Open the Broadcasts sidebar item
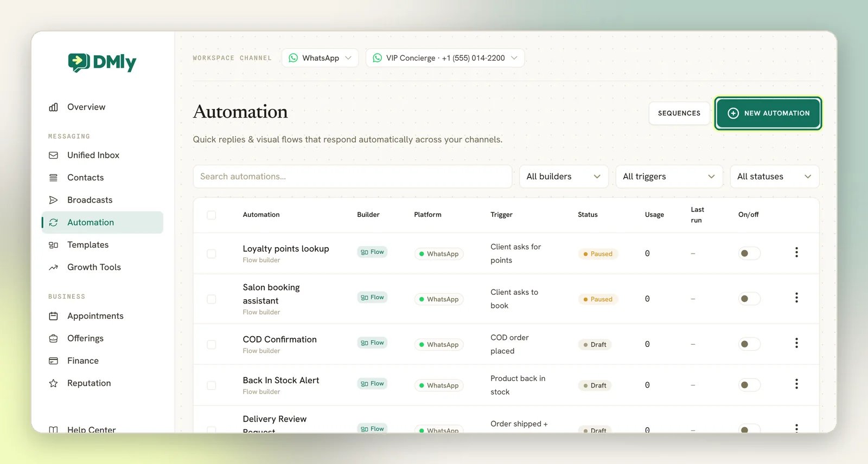The height and width of the screenshot is (464, 868). coord(103,200)
